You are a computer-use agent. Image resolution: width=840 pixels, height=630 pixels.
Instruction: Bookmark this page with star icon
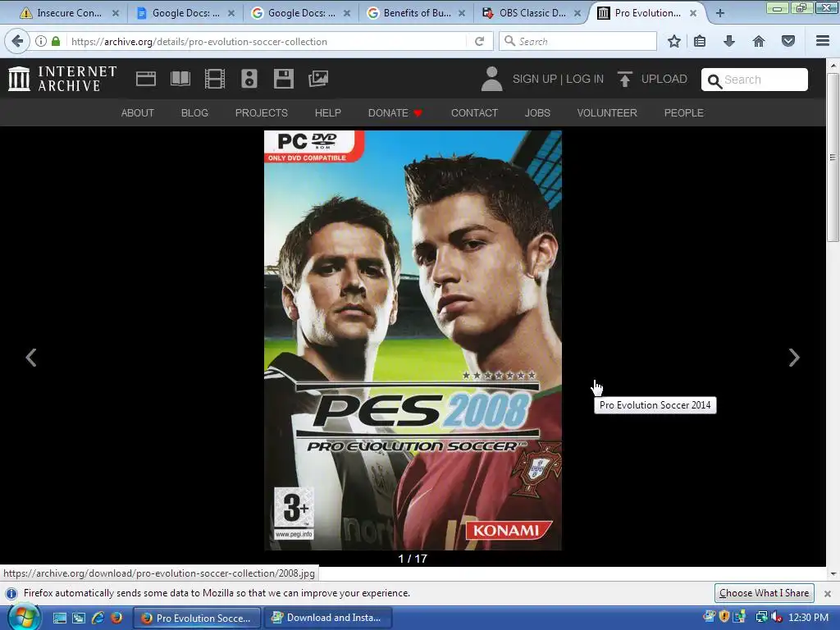674,41
